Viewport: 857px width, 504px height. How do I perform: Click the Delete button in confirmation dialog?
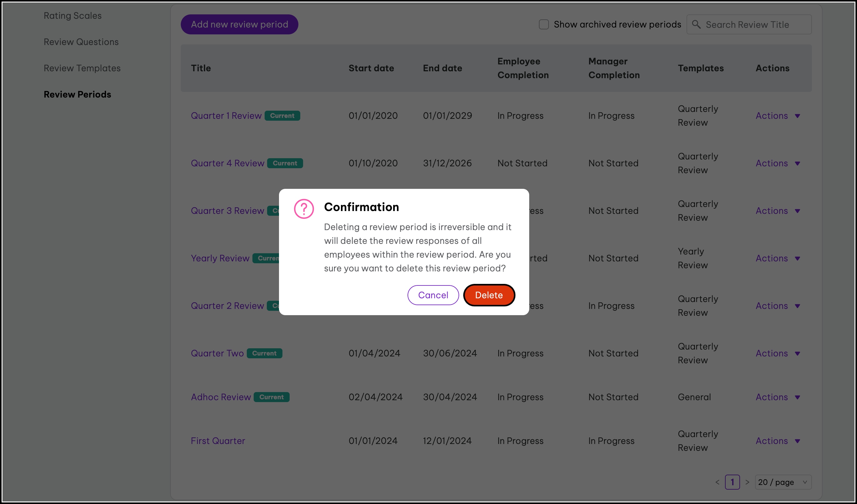(x=489, y=295)
